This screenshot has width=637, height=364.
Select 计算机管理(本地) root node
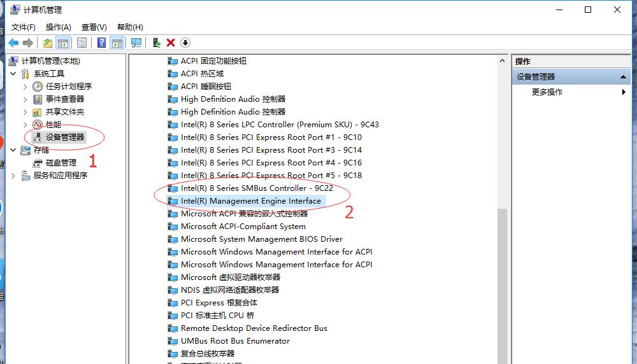point(51,61)
